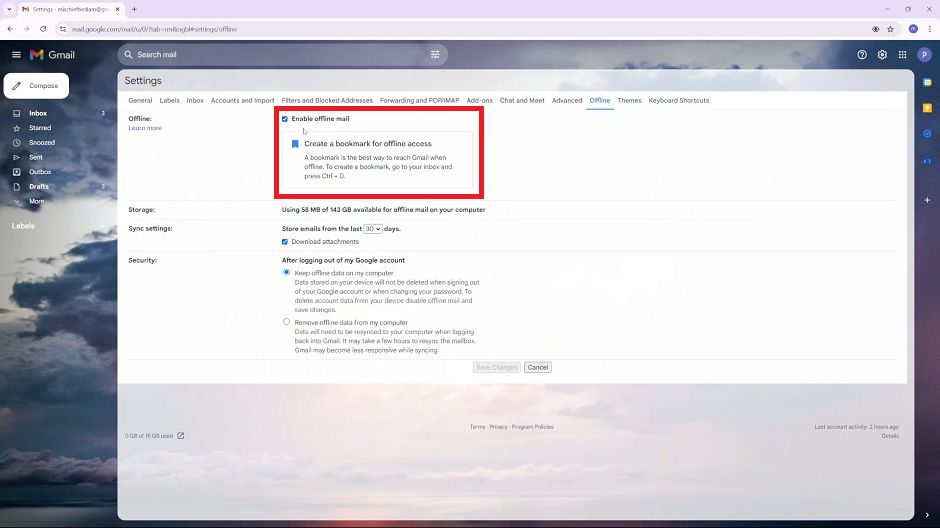The height and width of the screenshot is (528, 940).
Task: Select Remove offline data from my computer
Action: (287, 322)
